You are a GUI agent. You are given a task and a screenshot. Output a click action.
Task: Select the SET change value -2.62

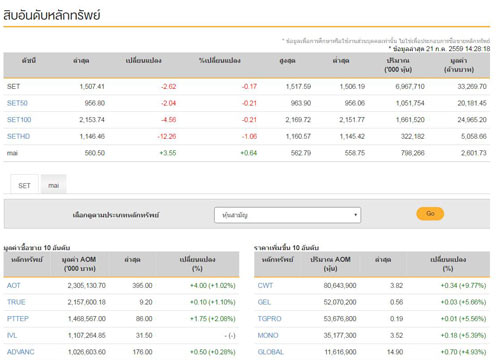coord(168,87)
